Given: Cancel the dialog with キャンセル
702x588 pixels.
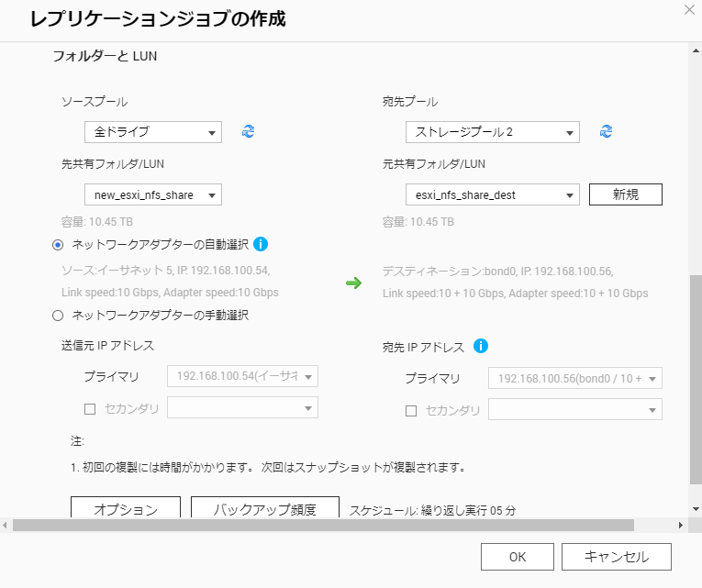Looking at the screenshot, I should pyautogui.click(x=616, y=557).
